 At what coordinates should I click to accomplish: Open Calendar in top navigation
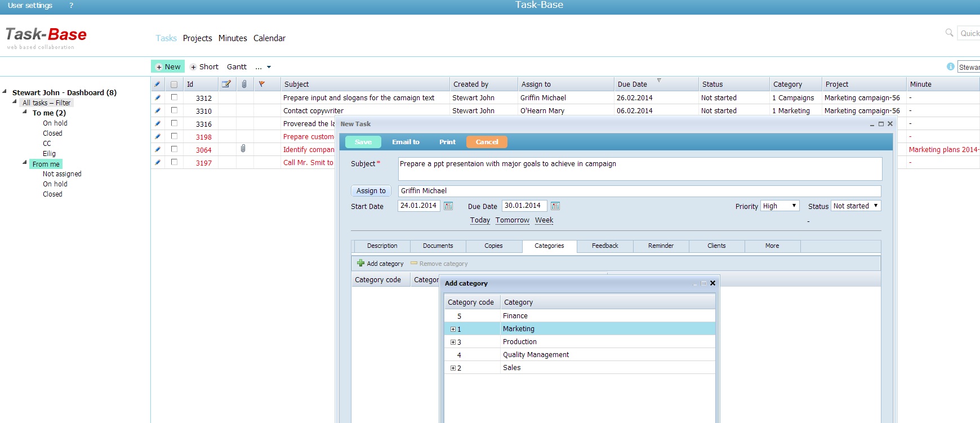(x=269, y=38)
